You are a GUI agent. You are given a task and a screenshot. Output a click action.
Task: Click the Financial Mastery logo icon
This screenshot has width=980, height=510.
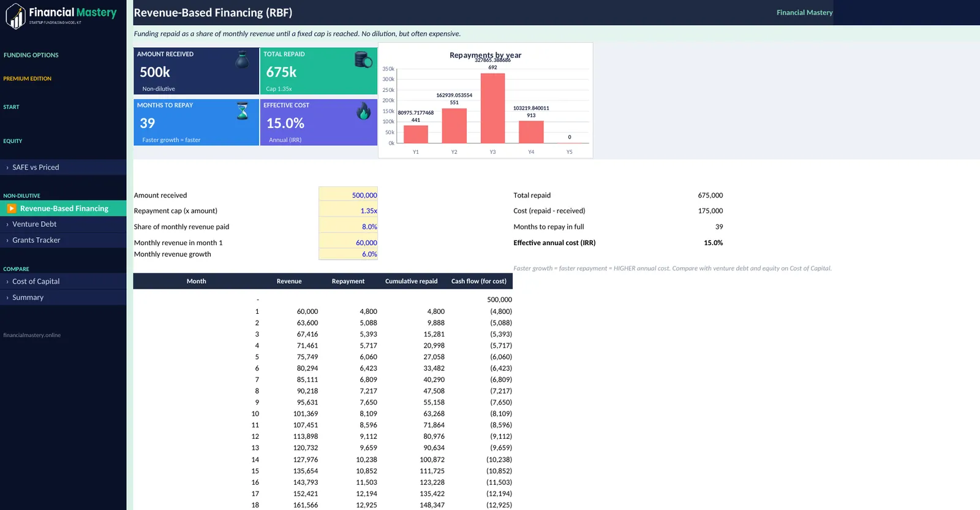[x=15, y=16]
